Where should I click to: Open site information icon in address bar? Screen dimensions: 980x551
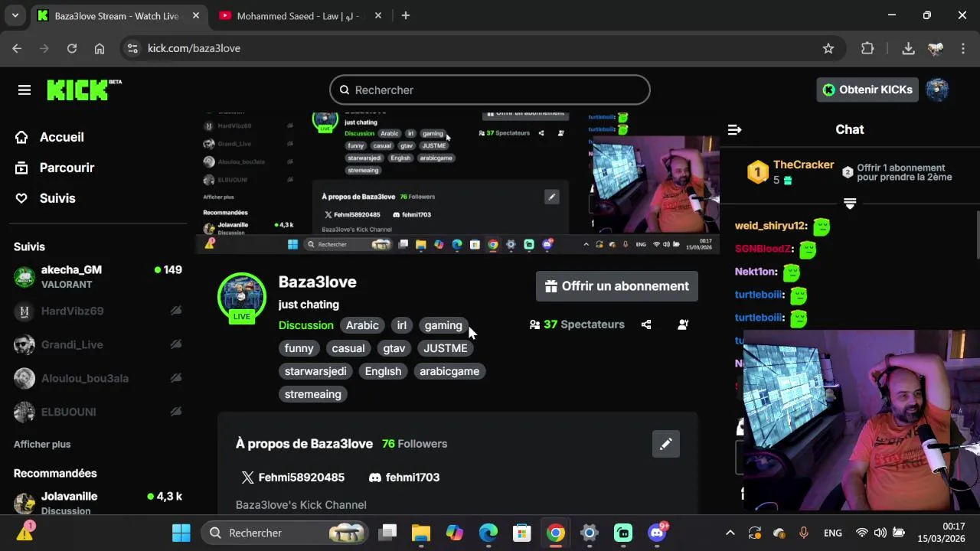point(132,48)
